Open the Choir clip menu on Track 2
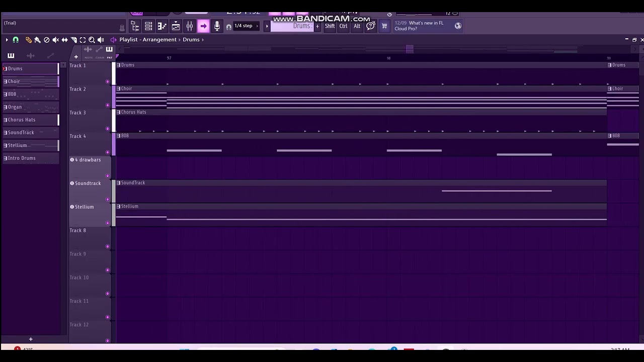Viewport: 644px width, 362px height. pyautogui.click(x=119, y=89)
